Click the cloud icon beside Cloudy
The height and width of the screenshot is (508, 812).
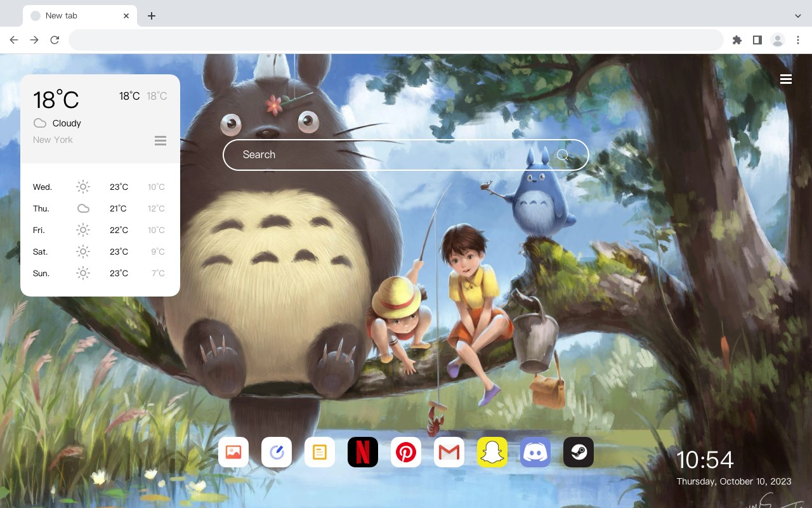click(x=40, y=123)
